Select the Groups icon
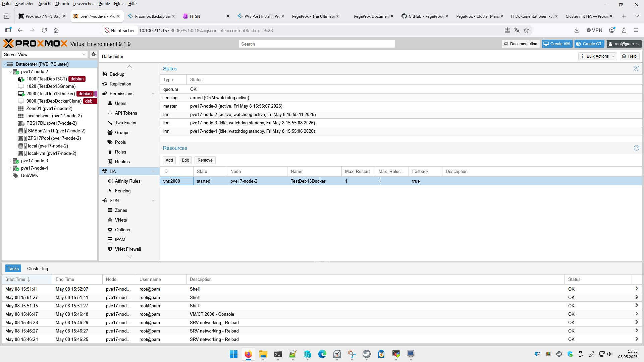644x362 pixels. tap(110, 132)
